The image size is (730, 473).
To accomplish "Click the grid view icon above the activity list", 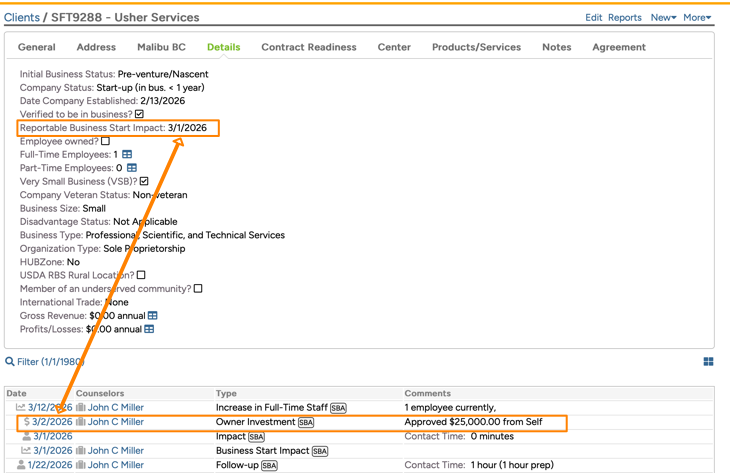I will click(708, 362).
